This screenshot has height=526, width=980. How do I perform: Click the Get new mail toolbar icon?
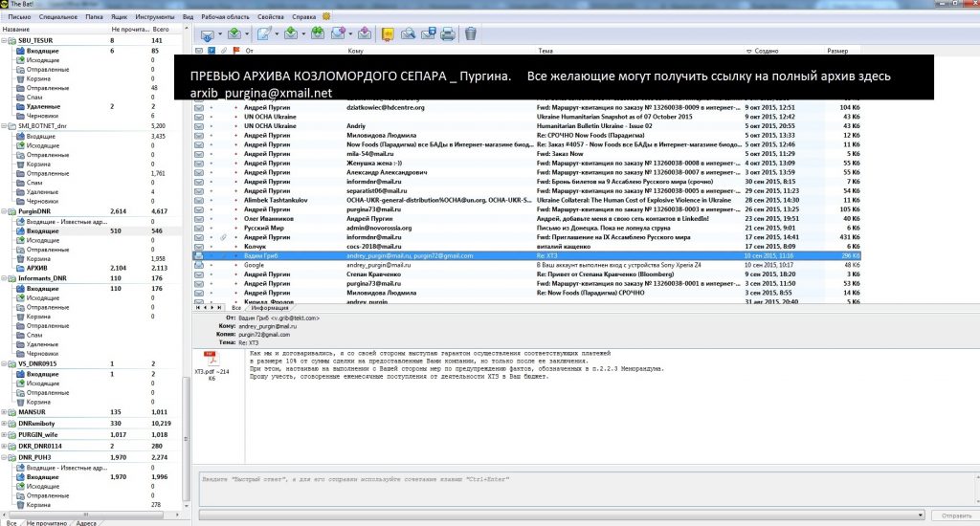point(206,34)
